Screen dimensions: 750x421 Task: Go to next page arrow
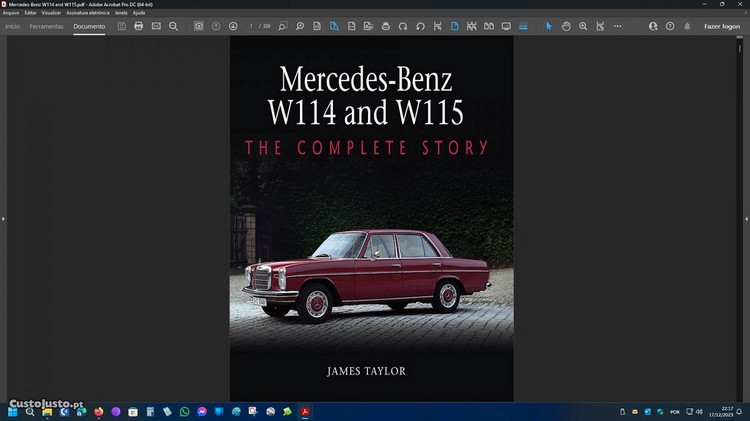233,26
